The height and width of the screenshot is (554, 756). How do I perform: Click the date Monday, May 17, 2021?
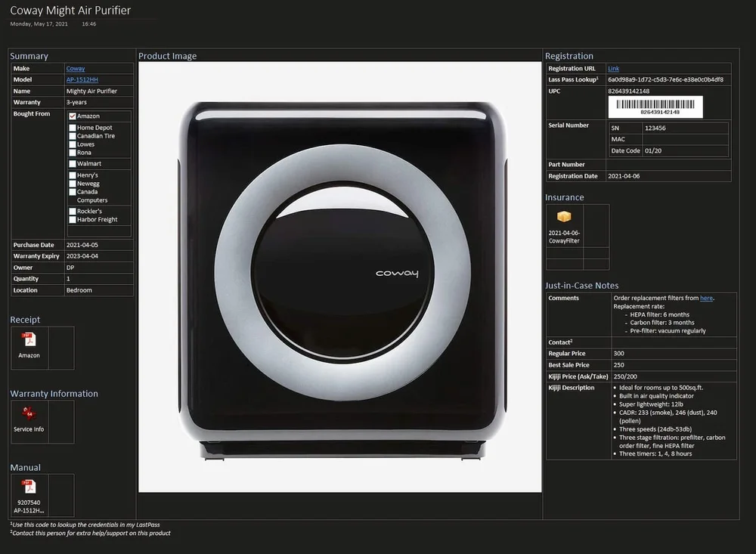(39, 23)
